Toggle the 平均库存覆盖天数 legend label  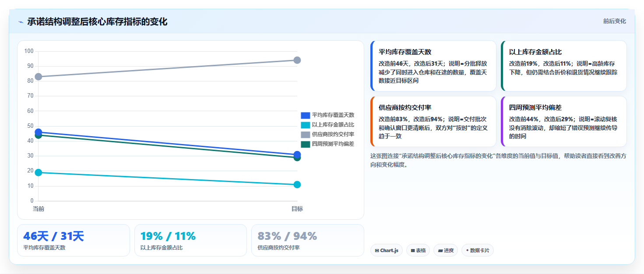click(333, 115)
